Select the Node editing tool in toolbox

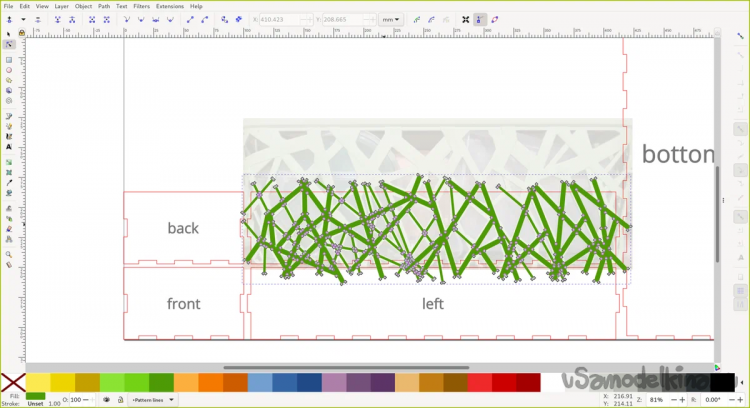point(9,44)
